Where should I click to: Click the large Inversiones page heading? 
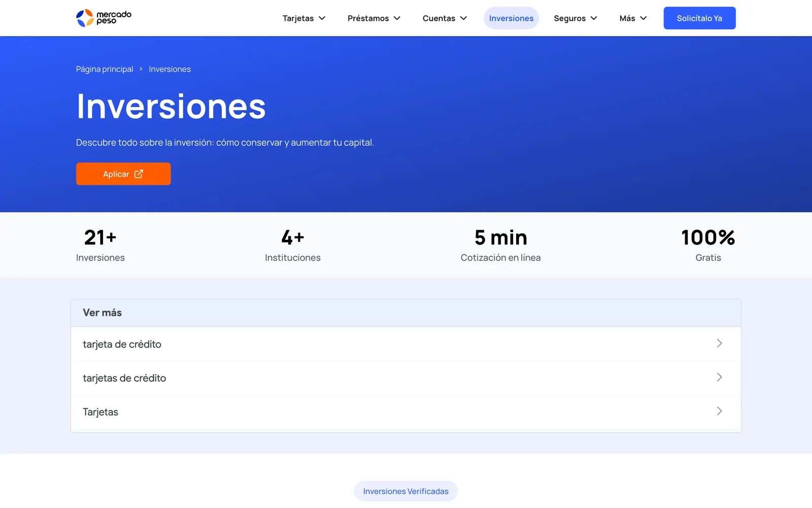171,107
